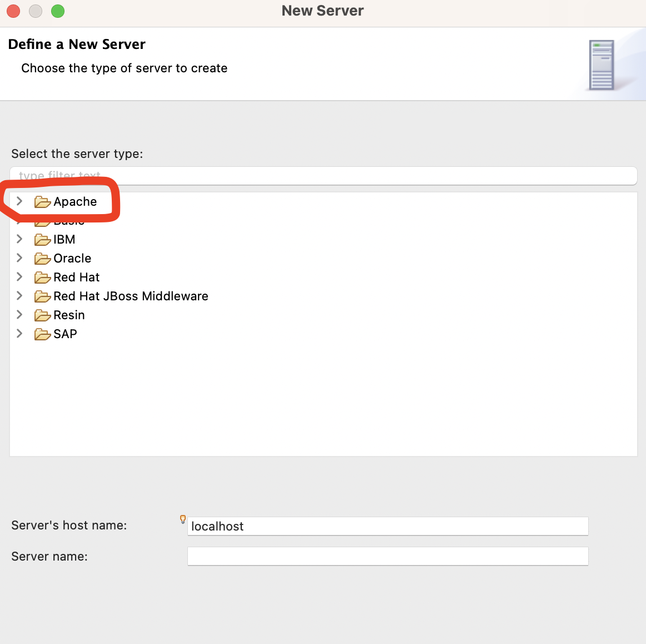
Task: Click the Oracle tree label
Action: (72, 259)
